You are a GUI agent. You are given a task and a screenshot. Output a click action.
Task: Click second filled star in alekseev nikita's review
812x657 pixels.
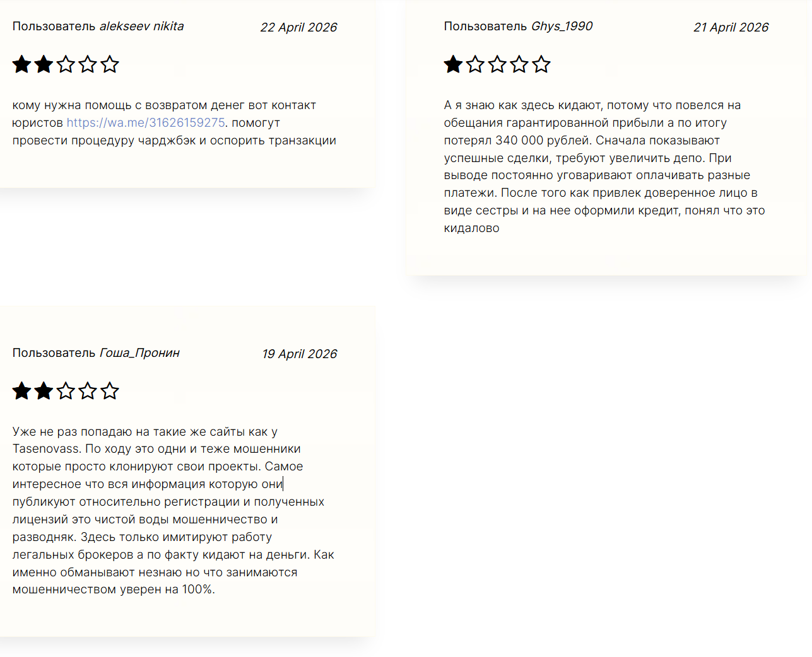[x=44, y=64]
